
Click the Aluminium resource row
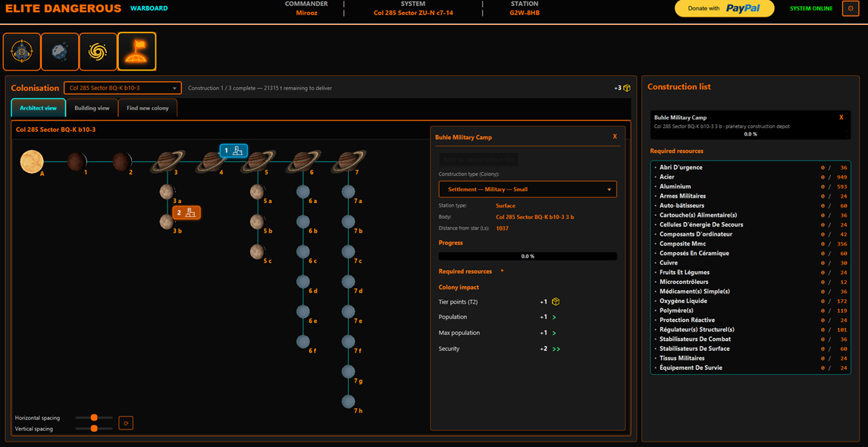click(750, 186)
